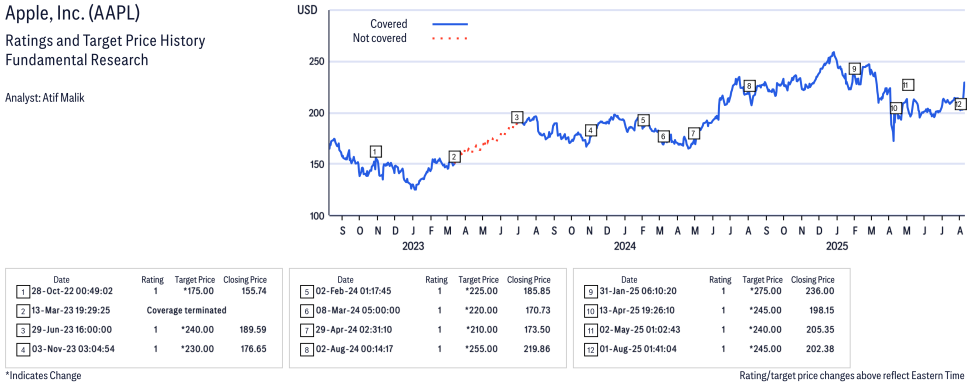Click the date '02-Feb-24 01:17:45'
The width and height of the screenshot is (975, 382).
click(354, 291)
